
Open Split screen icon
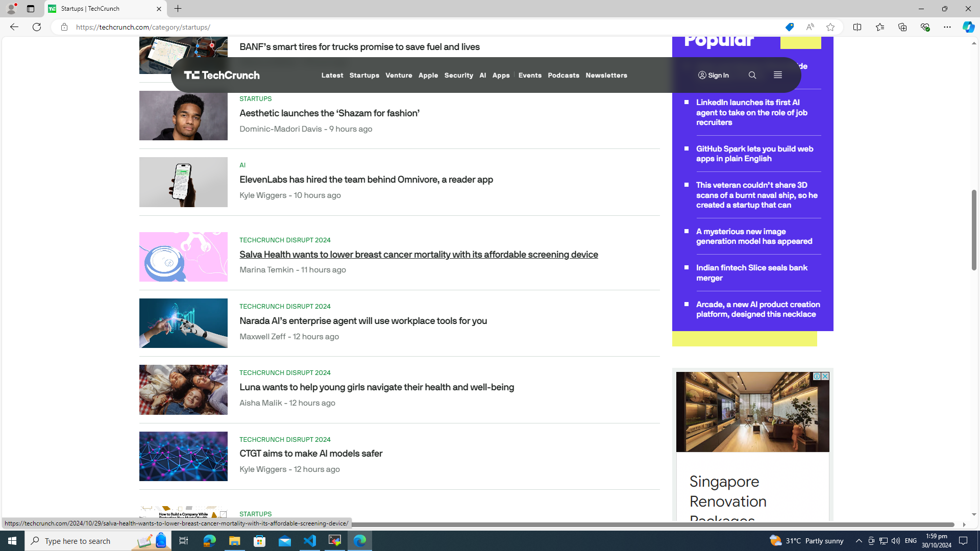coord(857,27)
